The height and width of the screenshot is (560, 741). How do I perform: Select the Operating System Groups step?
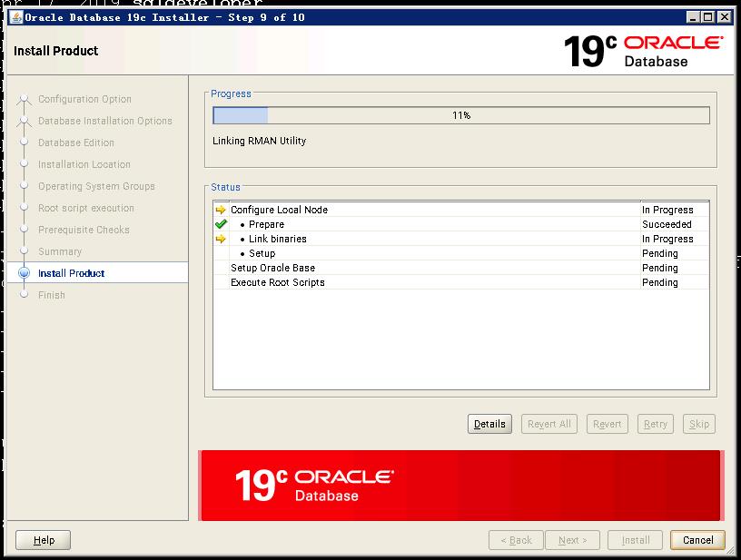96,186
